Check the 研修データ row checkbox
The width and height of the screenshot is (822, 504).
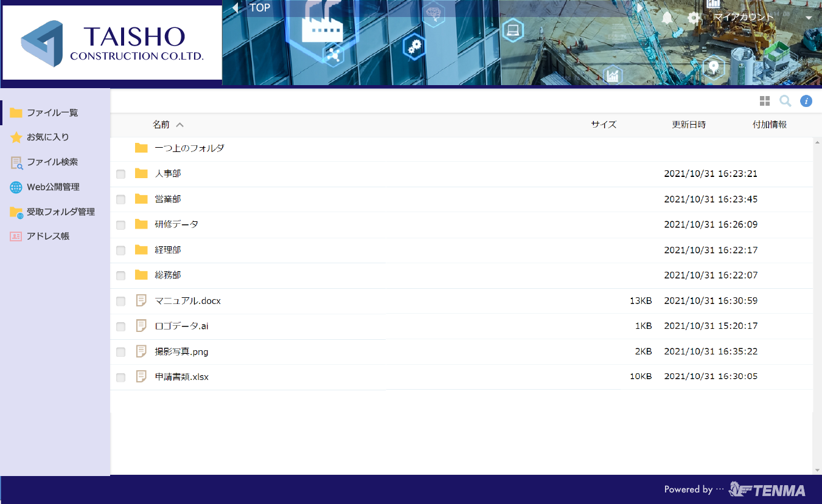coord(120,225)
